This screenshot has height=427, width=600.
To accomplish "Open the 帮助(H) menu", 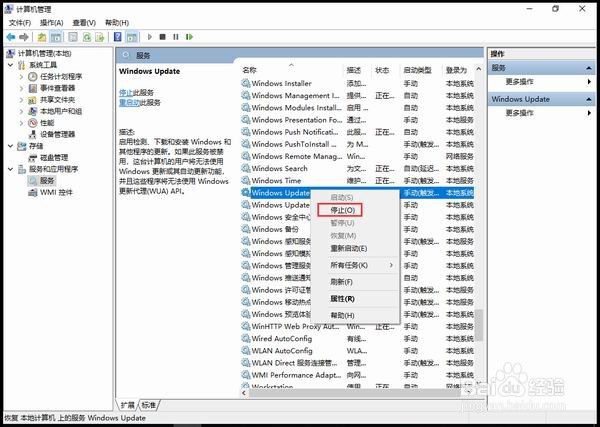I will 117,23.
